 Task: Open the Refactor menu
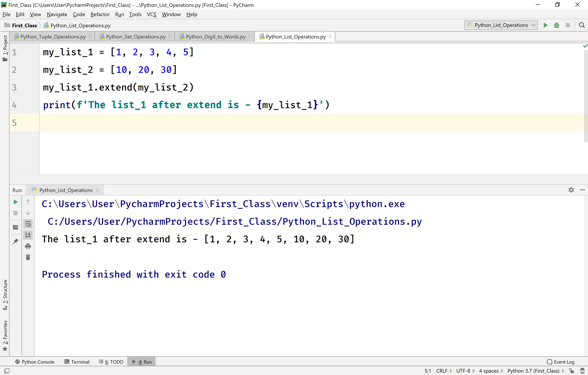(x=100, y=14)
